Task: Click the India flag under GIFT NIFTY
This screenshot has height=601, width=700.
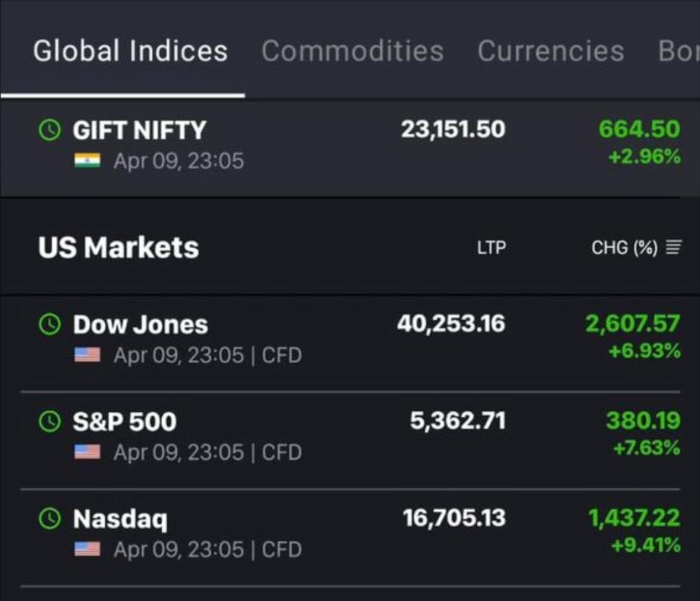Action: [87, 160]
